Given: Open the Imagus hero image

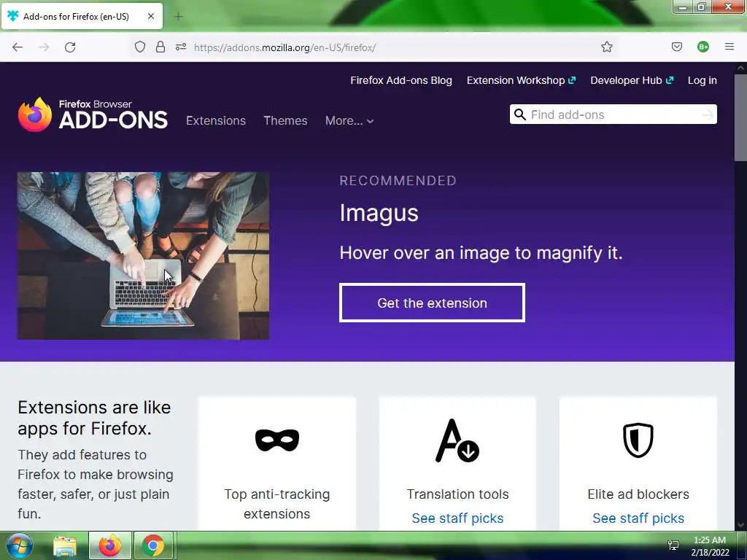Looking at the screenshot, I should click(x=144, y=256).
